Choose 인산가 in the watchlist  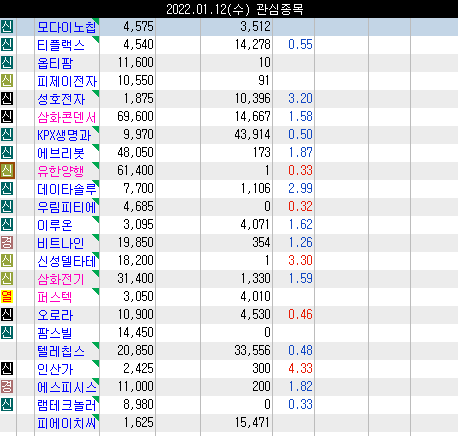55,369
